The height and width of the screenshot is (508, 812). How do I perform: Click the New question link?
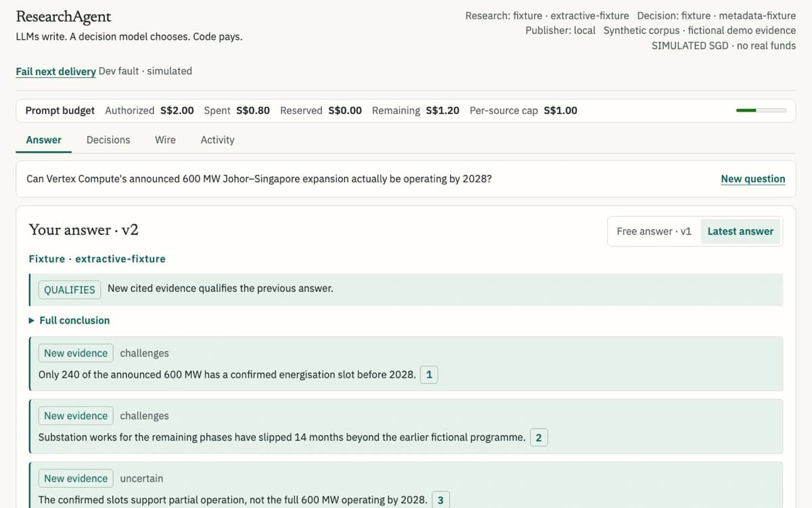pyautogui.click(x=753, y=179)
